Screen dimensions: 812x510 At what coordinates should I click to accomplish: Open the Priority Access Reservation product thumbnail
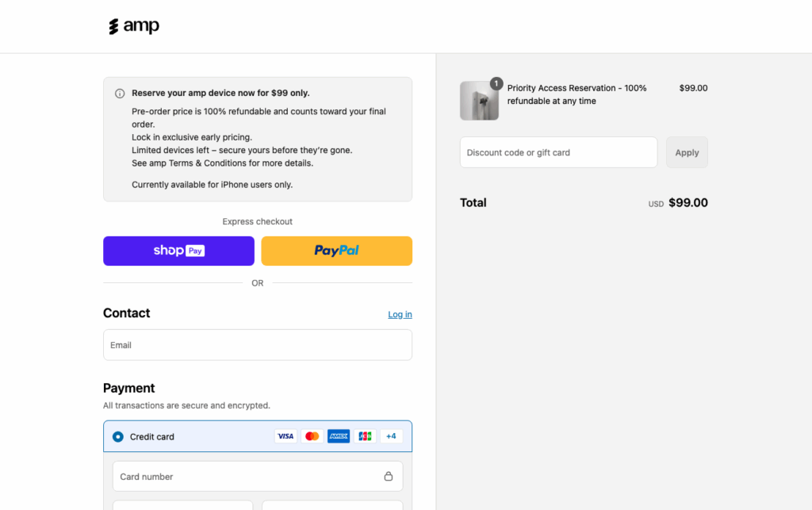[x=479, y=101]
